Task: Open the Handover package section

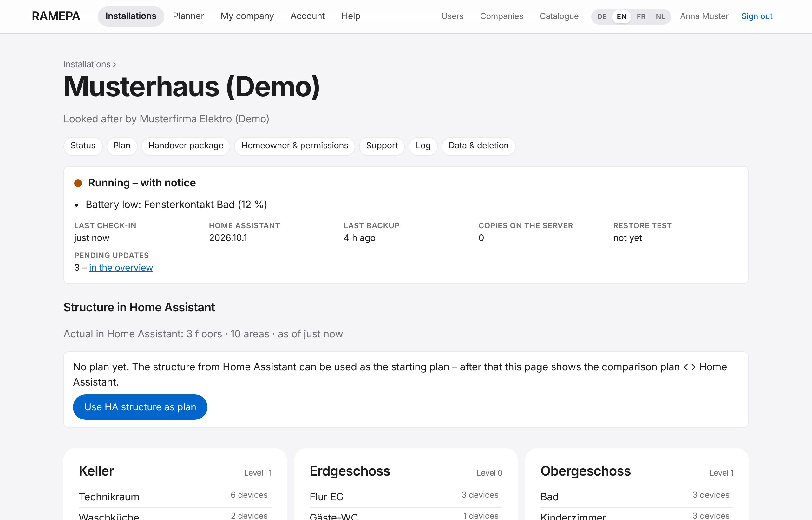Action: [186, 146]
